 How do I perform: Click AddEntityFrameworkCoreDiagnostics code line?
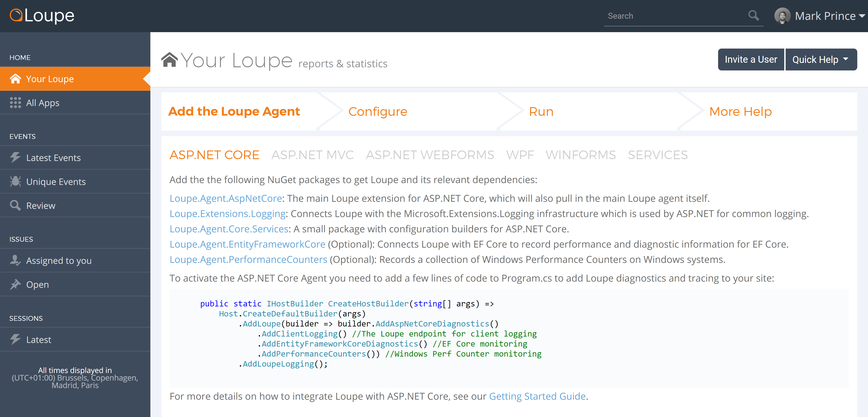click(x=392, y=344)
